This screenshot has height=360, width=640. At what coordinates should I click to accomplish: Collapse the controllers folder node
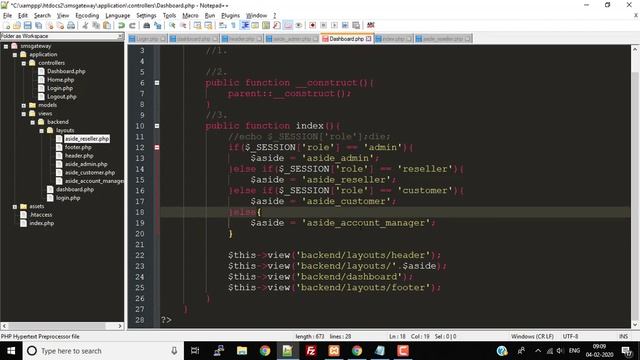click(x=24, y=63)
